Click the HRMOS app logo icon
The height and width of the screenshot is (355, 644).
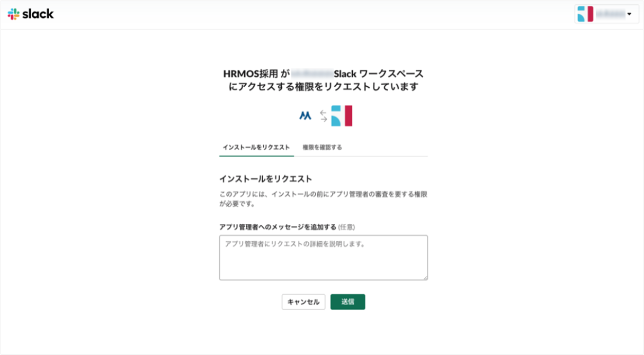[x=305, y=116]
